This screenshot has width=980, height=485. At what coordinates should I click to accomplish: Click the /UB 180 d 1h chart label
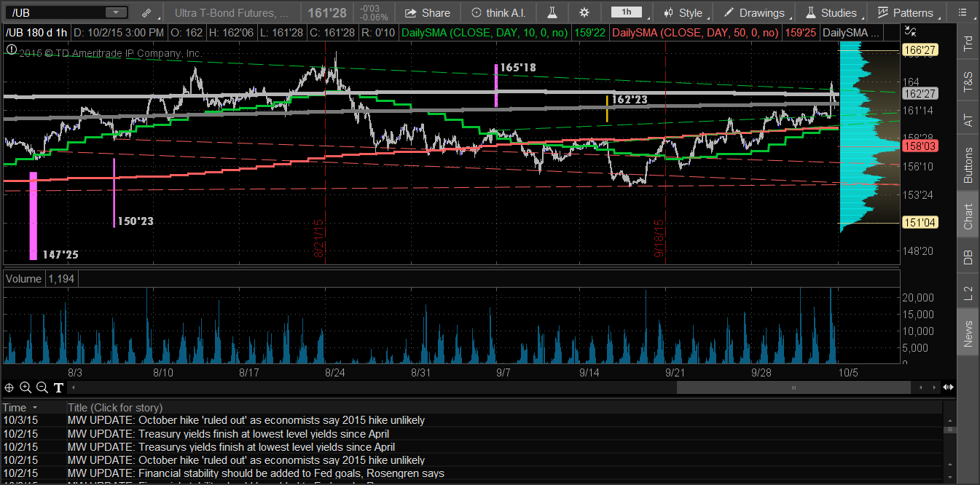(36, 33)
